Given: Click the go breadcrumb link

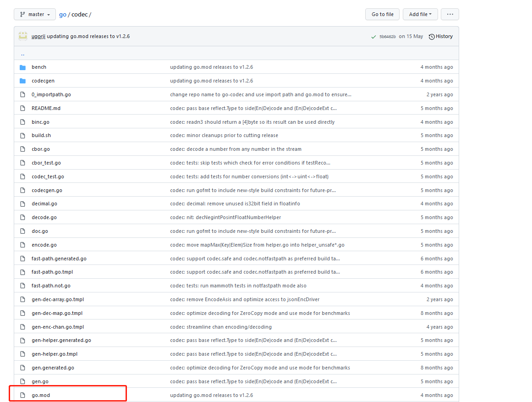Looking at the screenshot, I should click(x=62, y=14).
